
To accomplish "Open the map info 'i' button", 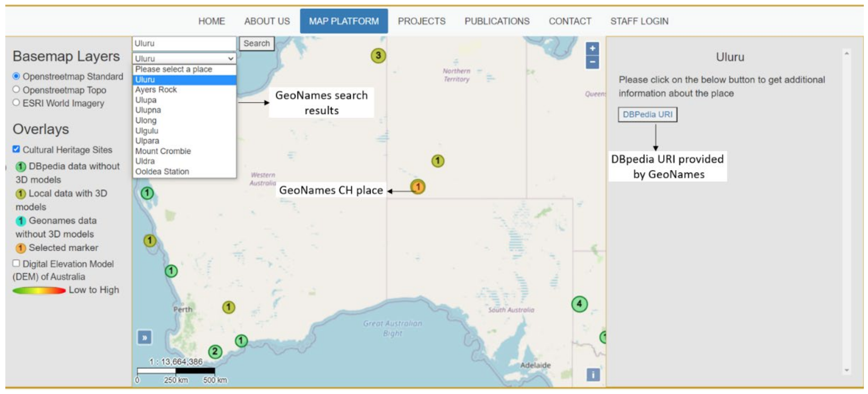I will click(593, 374).
